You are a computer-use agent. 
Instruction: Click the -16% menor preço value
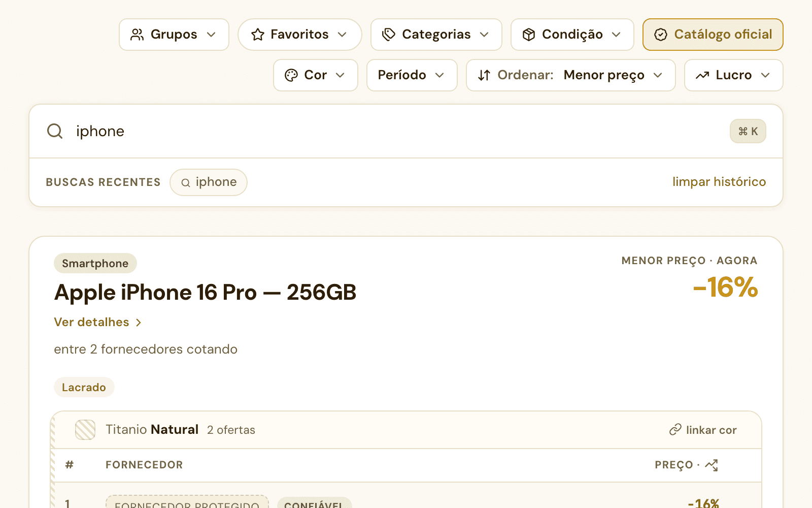(x=726, y=287)
